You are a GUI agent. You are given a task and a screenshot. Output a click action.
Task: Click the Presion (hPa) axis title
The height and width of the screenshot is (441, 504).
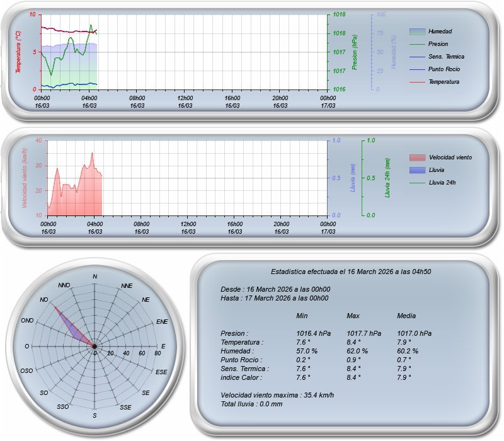coord(355,52)
